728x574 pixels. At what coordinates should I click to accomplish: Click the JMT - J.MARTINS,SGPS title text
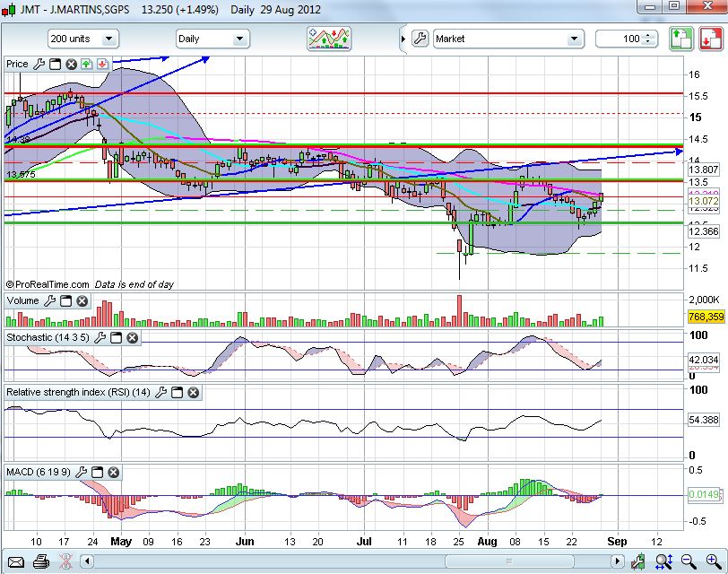pos(75,9)
